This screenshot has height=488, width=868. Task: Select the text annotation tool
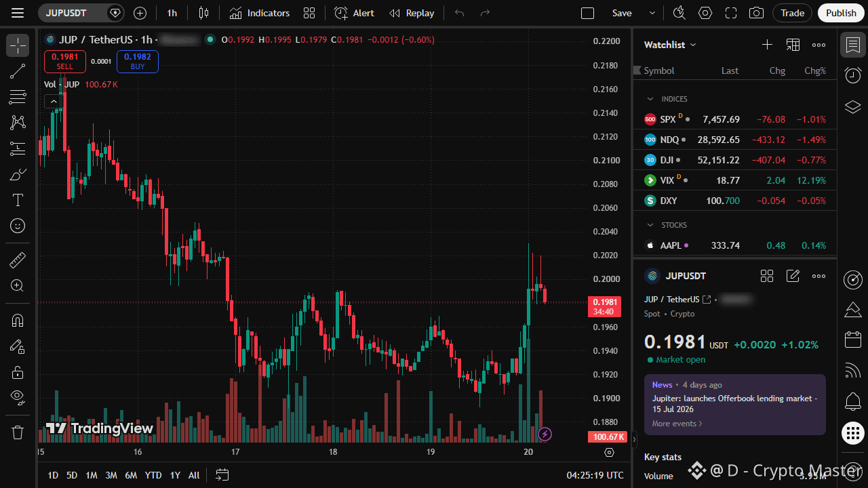click(18, 200)
